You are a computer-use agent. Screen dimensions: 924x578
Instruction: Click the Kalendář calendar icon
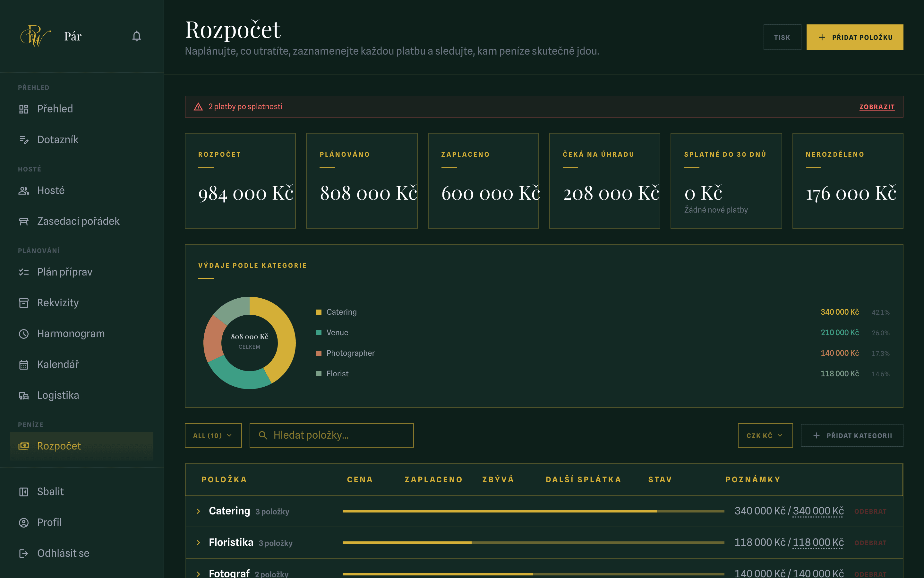click(x=24, y=365)
